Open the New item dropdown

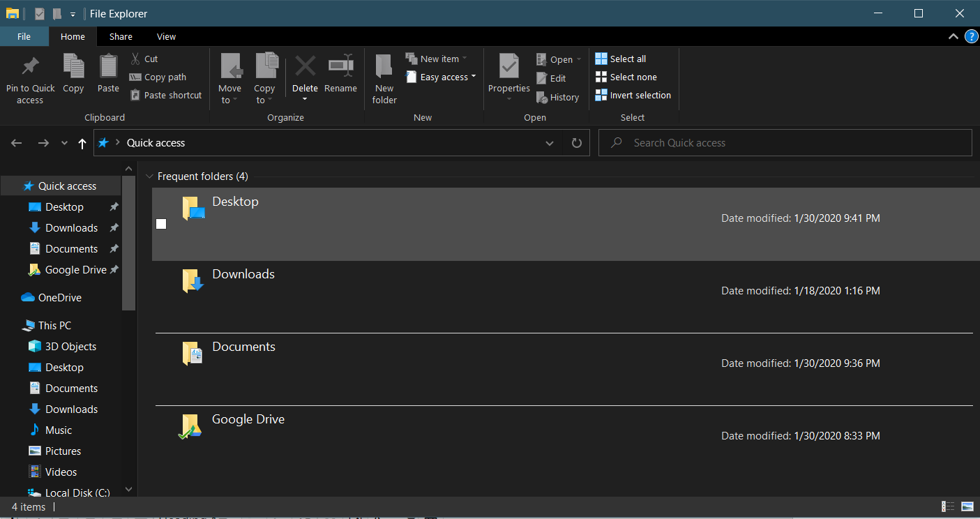tap(436, 59)
